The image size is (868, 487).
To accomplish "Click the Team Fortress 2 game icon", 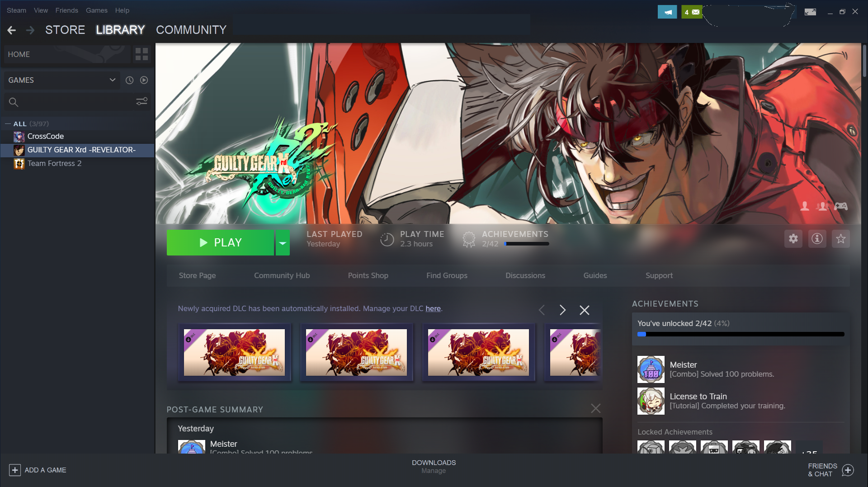I will pos(19,164).
